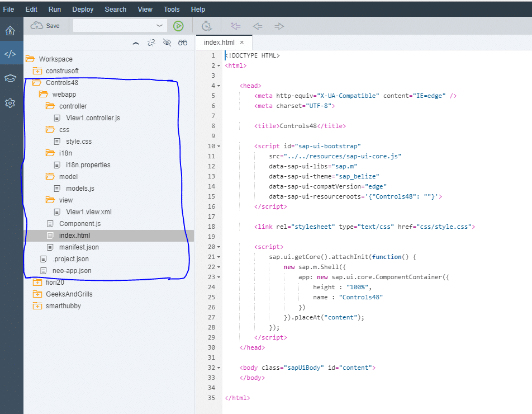Toggle the link with editor icon

pyautogui.click(x=151, y=43)
